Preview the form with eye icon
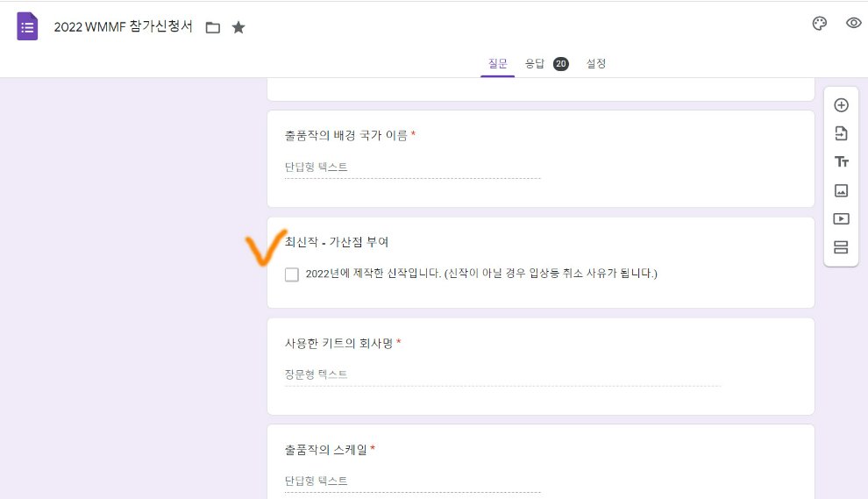868x499 pixels. click(x=853, y=24)
